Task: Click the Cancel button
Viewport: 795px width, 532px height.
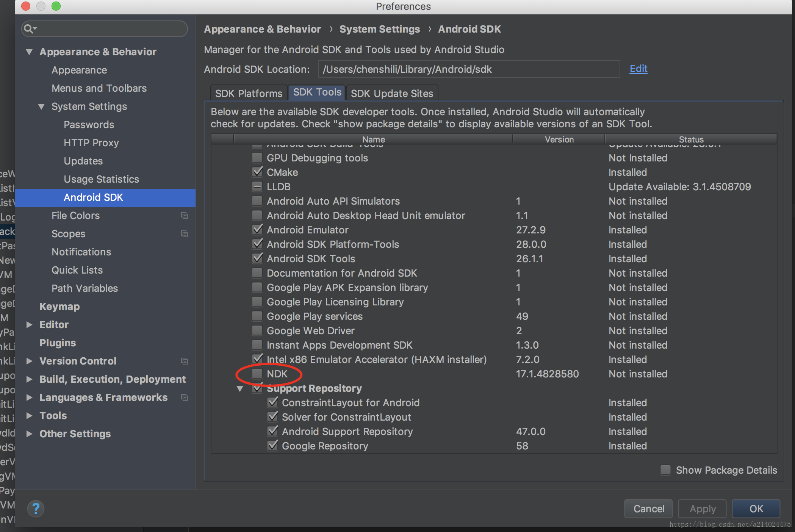Action: coord(649,509)
